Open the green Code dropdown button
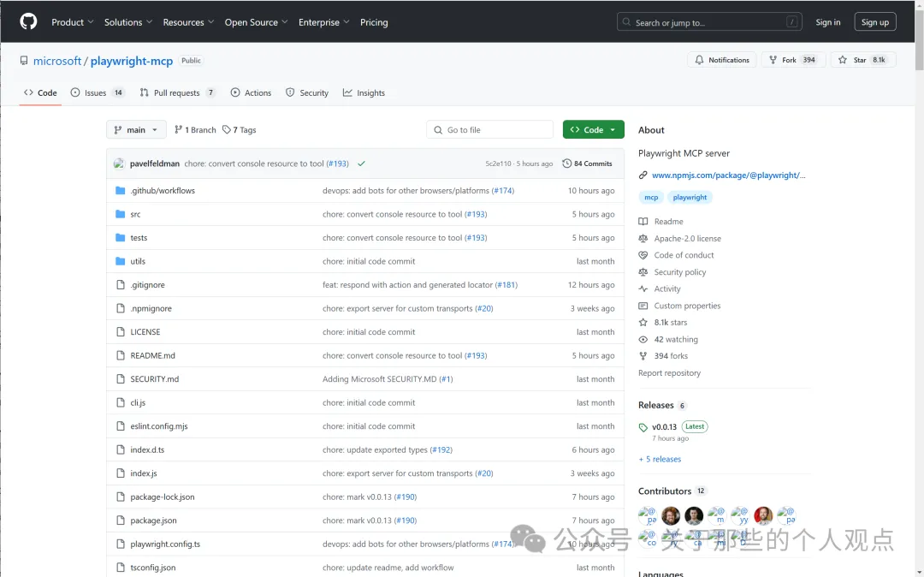This screenshot has width=924, height=577. [594, 129]
